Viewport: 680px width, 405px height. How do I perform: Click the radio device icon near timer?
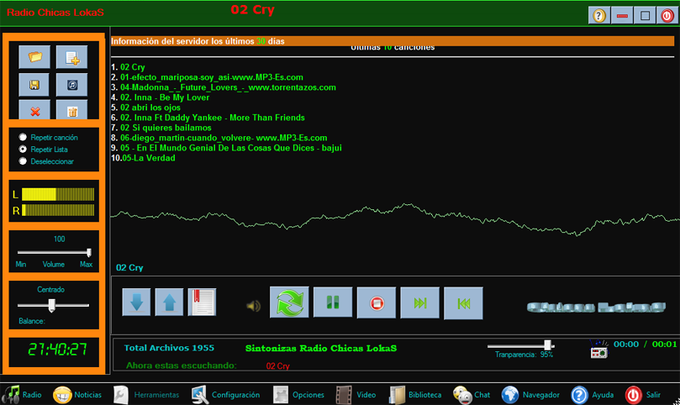599,349
